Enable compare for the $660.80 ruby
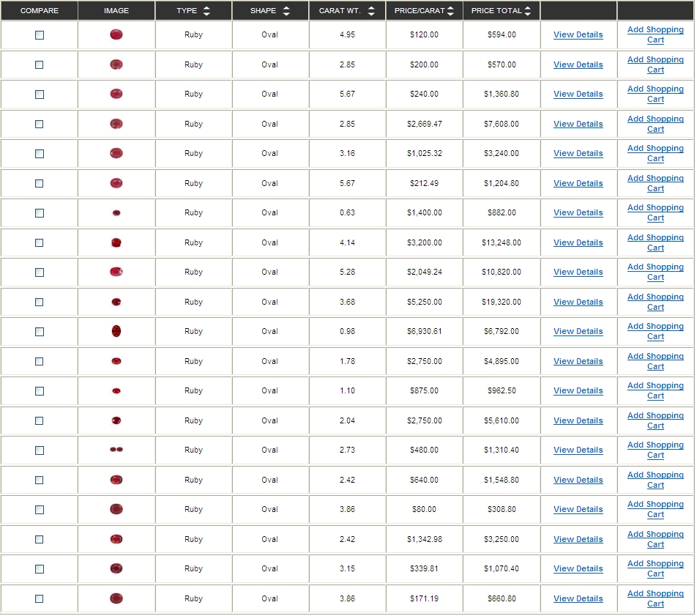This screenshot has height=616, width=697. tap(40, 598)
